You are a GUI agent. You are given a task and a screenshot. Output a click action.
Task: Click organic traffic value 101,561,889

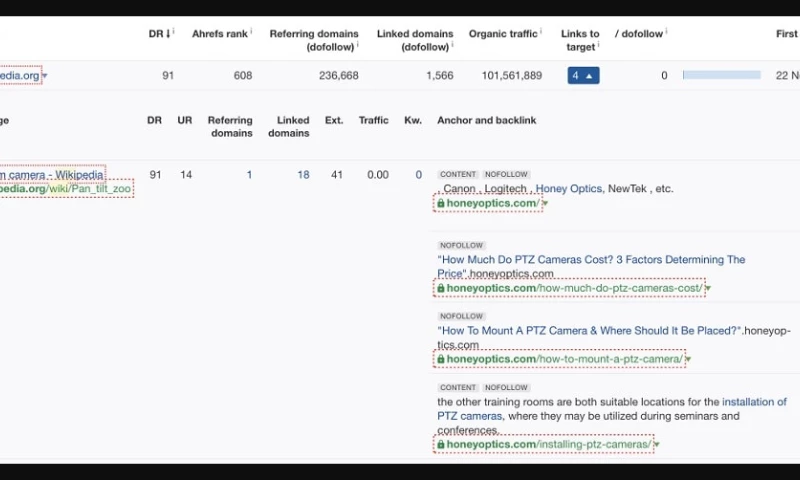(x=512, y=75)
